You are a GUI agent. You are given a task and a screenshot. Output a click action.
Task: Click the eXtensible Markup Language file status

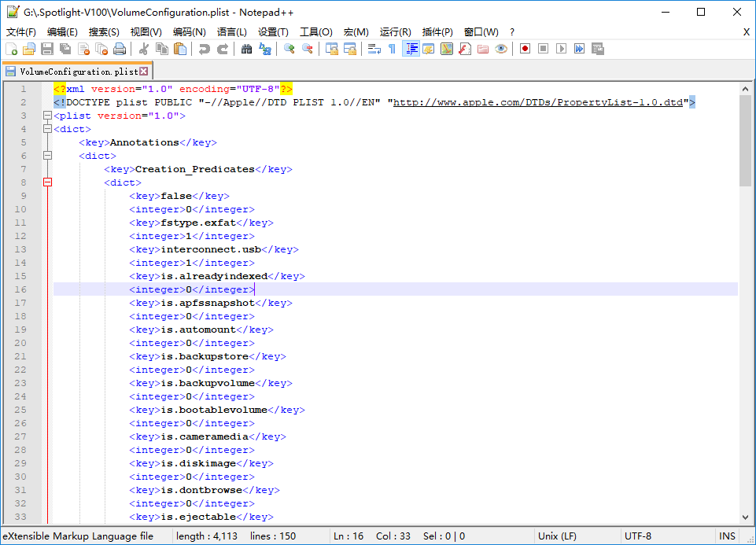click(x=78, y=536)
